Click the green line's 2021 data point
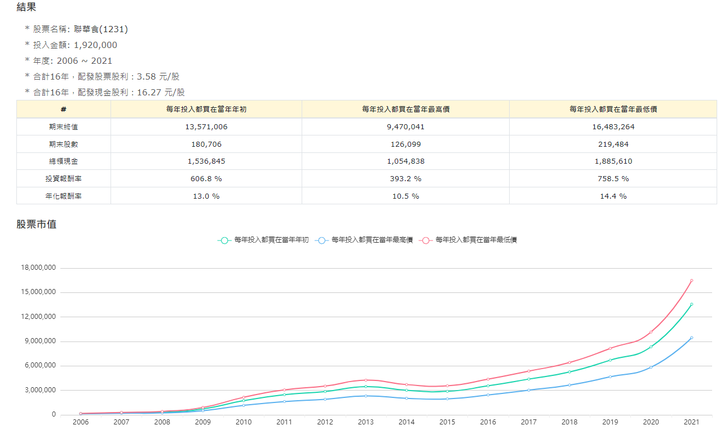 691,304
